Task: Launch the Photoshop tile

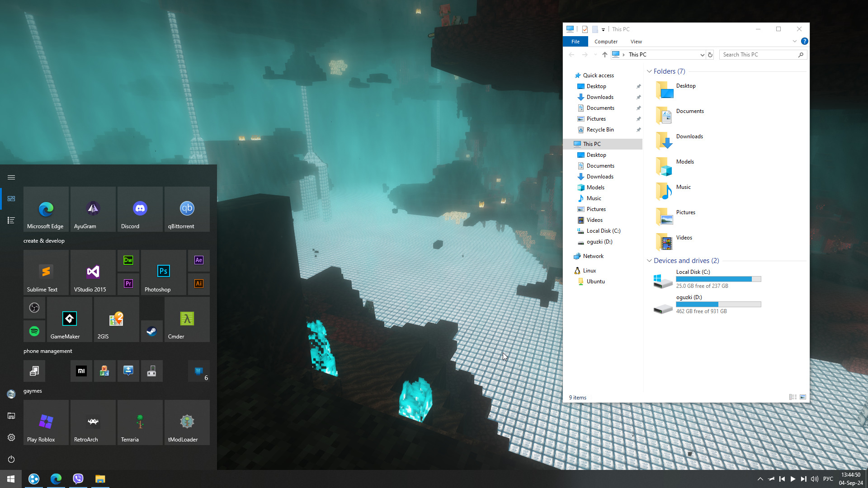Action: click(163, 272)
